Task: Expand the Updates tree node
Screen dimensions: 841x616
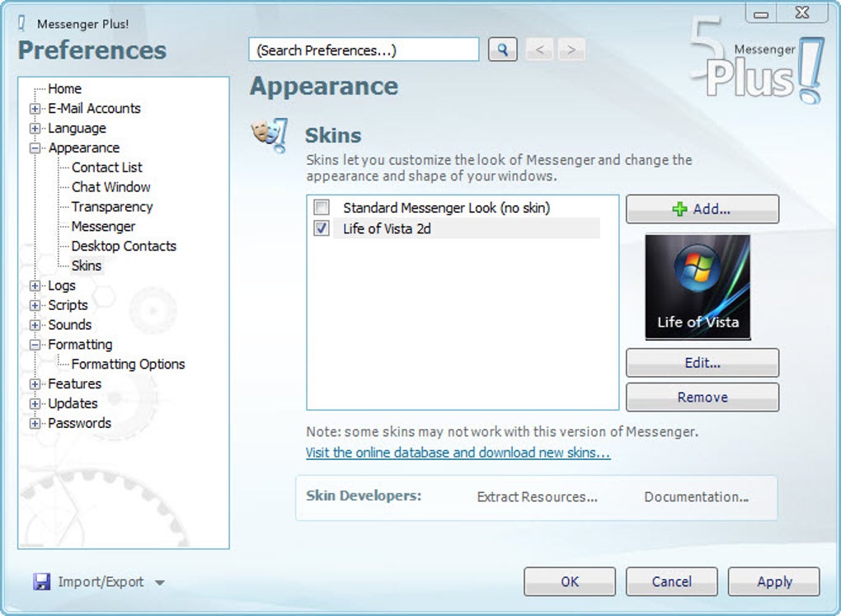Action: coord(35,403)
